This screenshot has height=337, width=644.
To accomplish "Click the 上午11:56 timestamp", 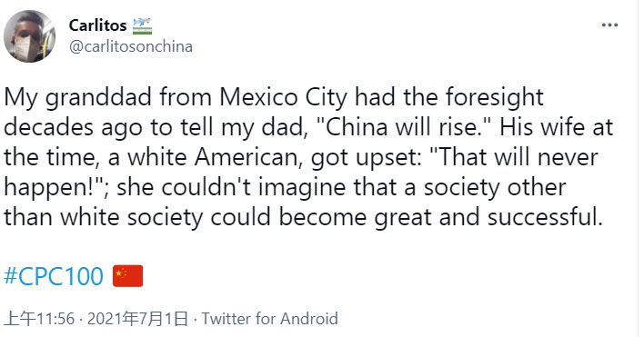I will point(39,319).
